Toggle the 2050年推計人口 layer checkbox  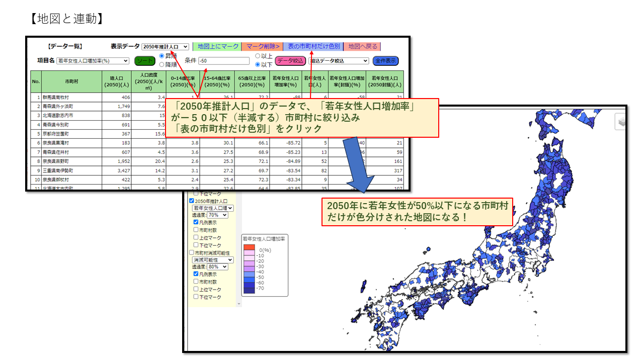(192, 201)
